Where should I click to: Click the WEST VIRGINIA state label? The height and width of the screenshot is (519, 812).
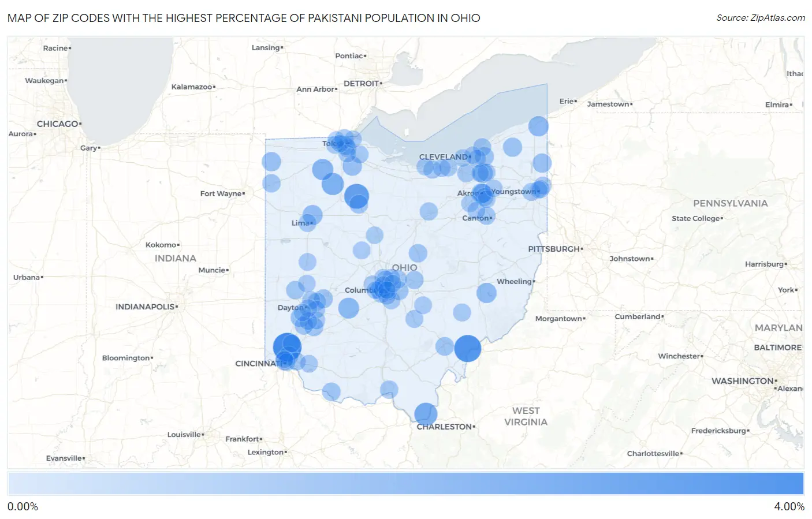tap(526, 416)
